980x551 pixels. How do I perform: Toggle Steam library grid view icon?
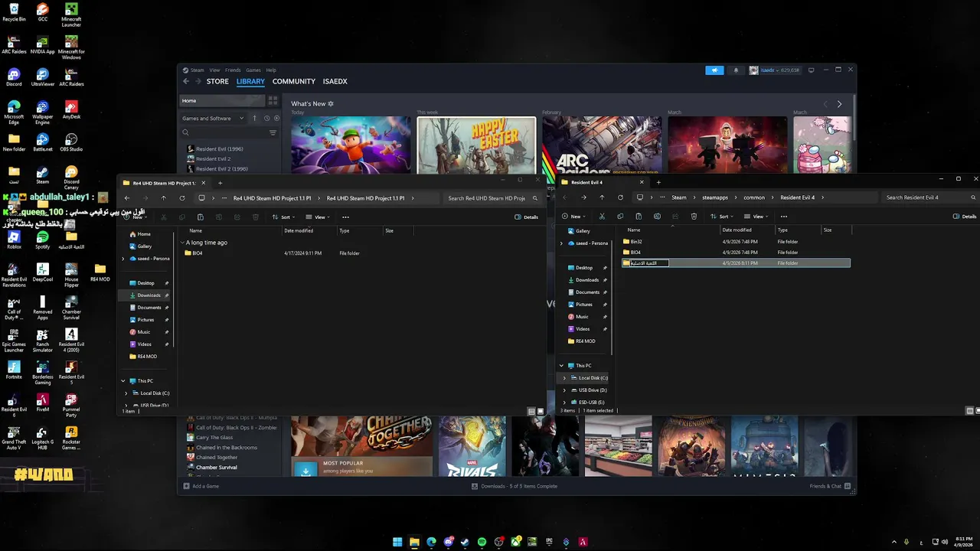coord(273,100)
